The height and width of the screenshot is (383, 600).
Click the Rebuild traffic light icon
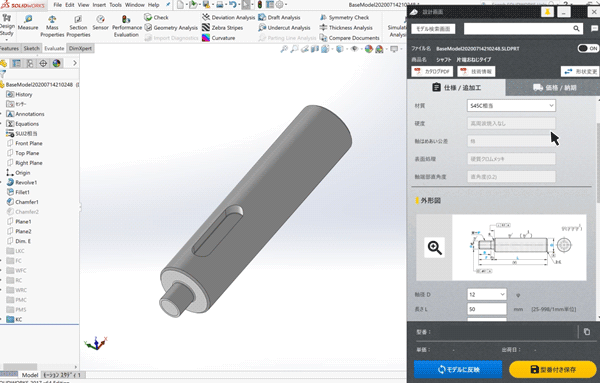259,5
